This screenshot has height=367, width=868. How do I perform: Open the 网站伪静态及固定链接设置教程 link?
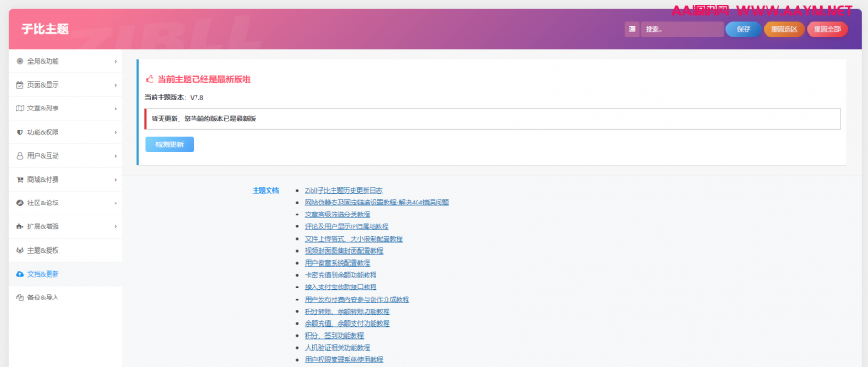(376, 203)
